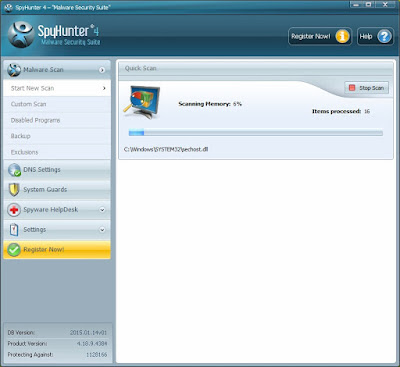Collapse the Malware Scan section arrow
The height and width of the screenshot is (367, 400).
click(x=102, y=70)
